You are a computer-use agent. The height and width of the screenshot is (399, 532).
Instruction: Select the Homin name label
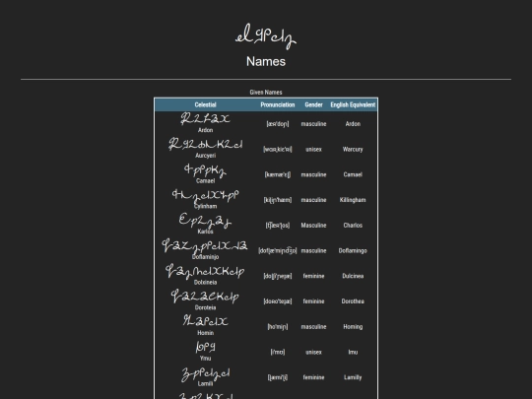tap(205, 333)
